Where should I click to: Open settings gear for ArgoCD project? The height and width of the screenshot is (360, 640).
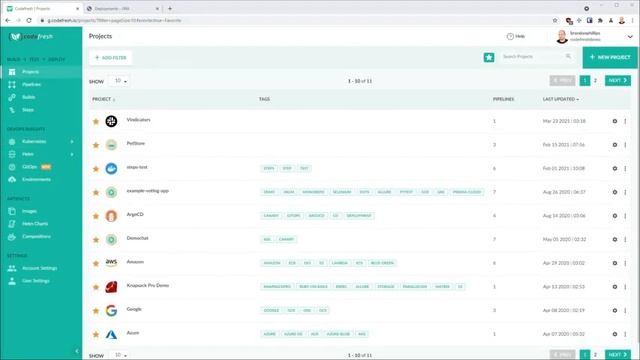click(x=615, y=216)
